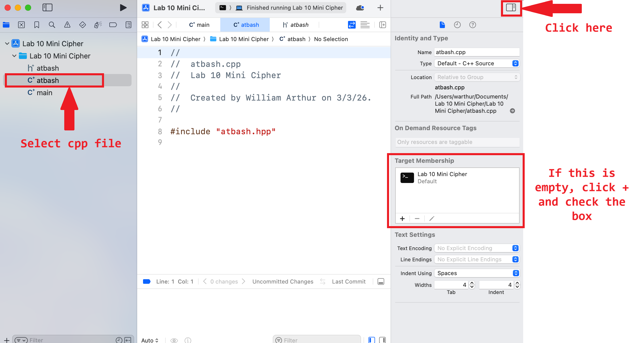Select main file in navigator
This screenshot has height=343, width=644.
point(44,93)
